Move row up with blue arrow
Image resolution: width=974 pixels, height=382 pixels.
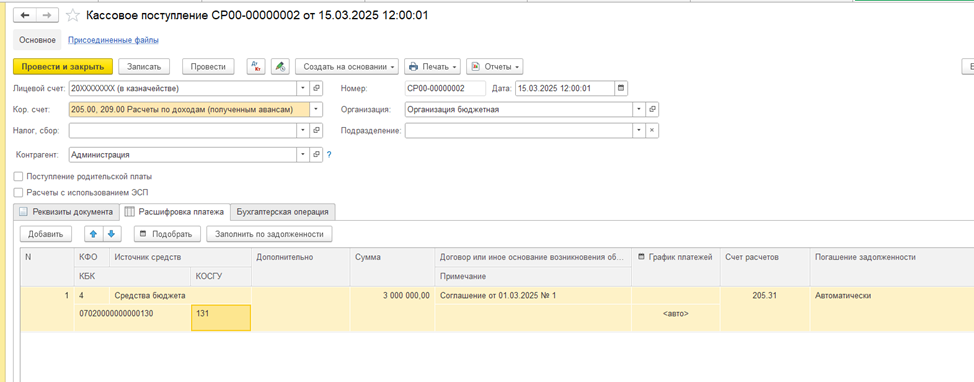94,234
